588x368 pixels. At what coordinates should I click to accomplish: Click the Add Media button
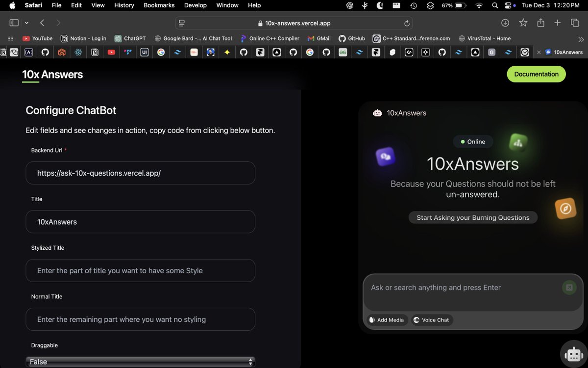pyautogui.click(x=388, y=320)
